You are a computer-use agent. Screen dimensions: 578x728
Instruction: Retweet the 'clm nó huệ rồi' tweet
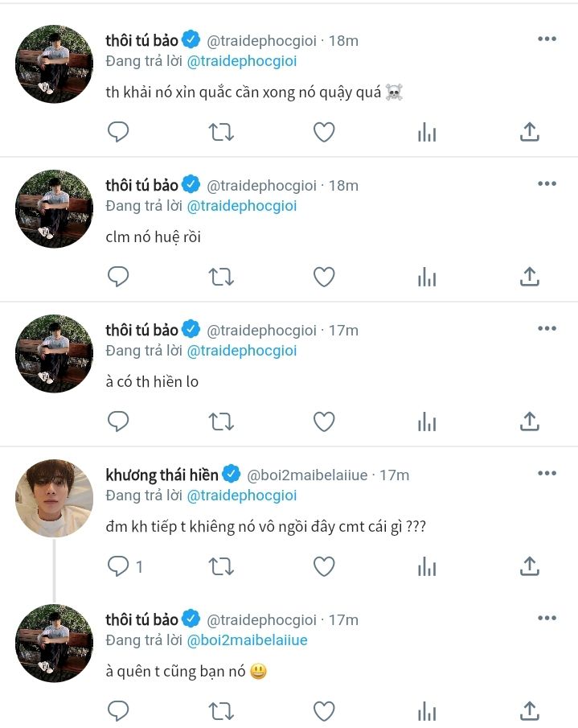click(x=221, y=277)
